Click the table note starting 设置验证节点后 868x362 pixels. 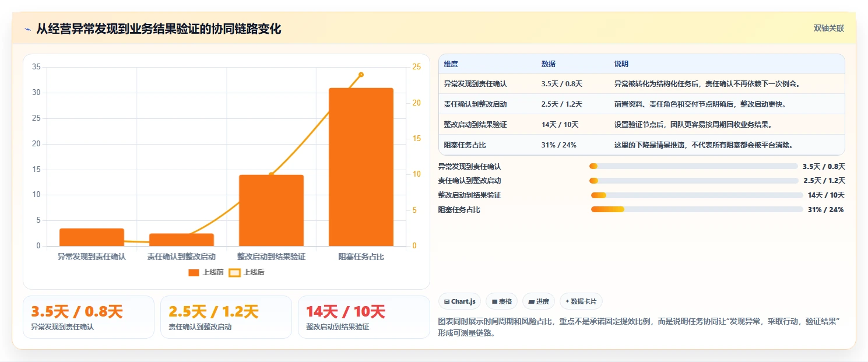click(693, 125)
